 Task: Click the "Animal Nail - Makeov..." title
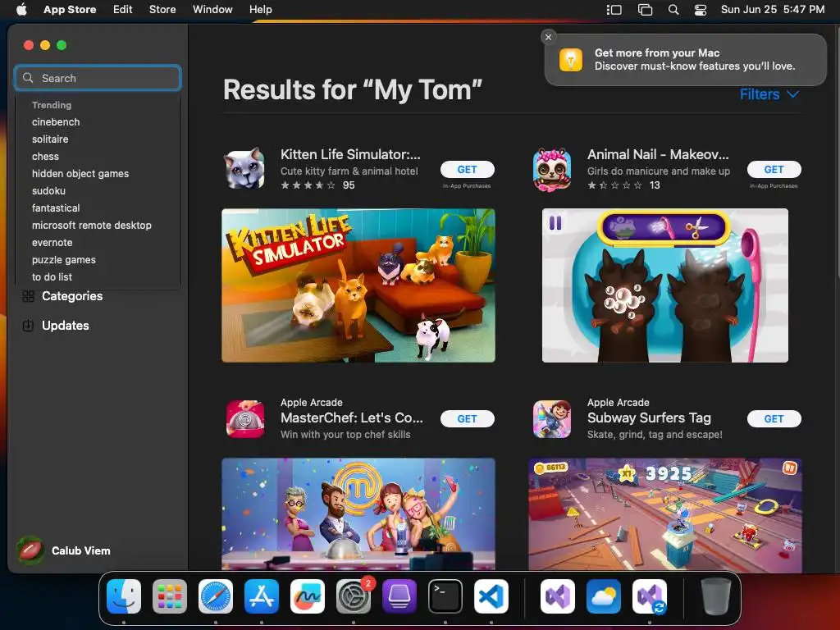(x=658, y=154)
